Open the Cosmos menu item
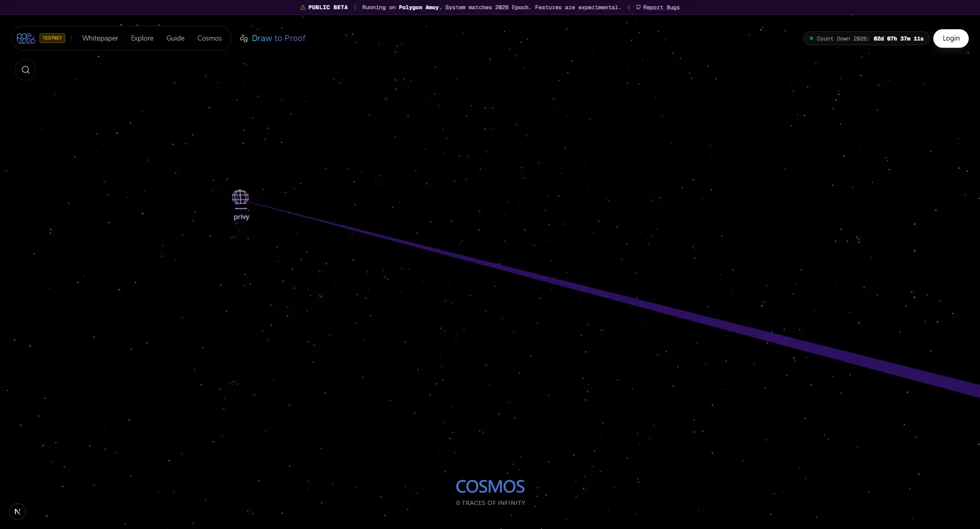The height and width of the screenshot is (529, 980). pos(209,38)
